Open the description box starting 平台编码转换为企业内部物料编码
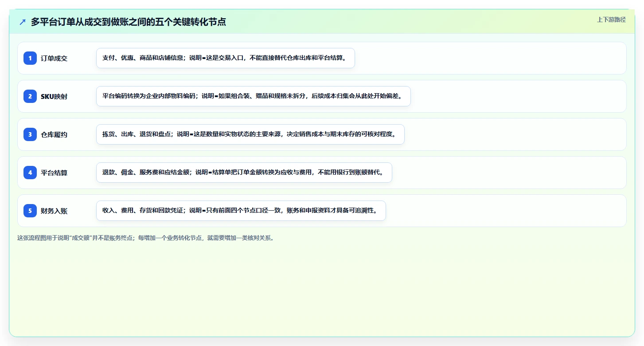Screen dimensions: 644x346 click(x=254, y=96)
